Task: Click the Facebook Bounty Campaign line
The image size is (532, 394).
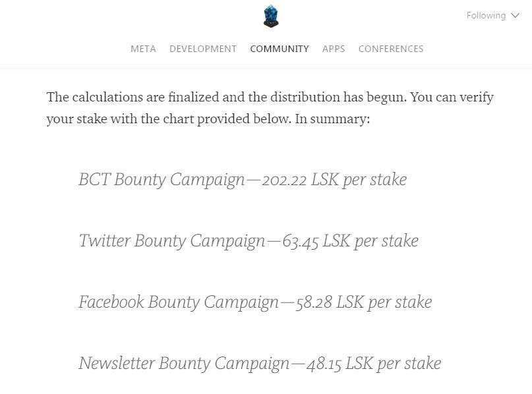Action: click(255, 302)
